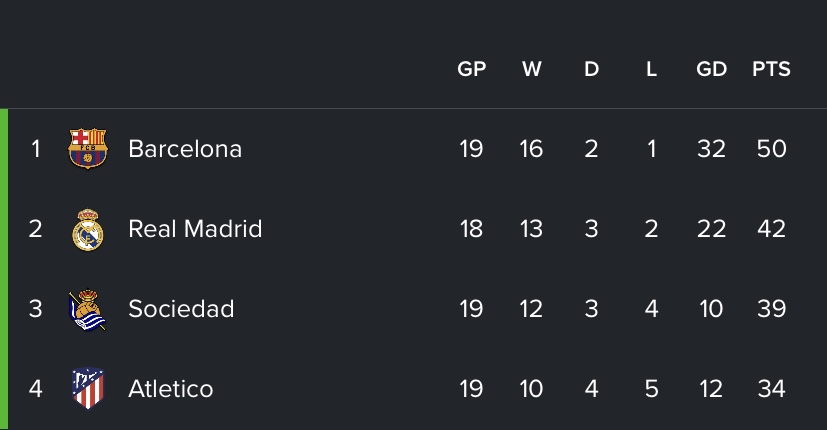Click Real Madrid's 42 points value

coord(771,229)
